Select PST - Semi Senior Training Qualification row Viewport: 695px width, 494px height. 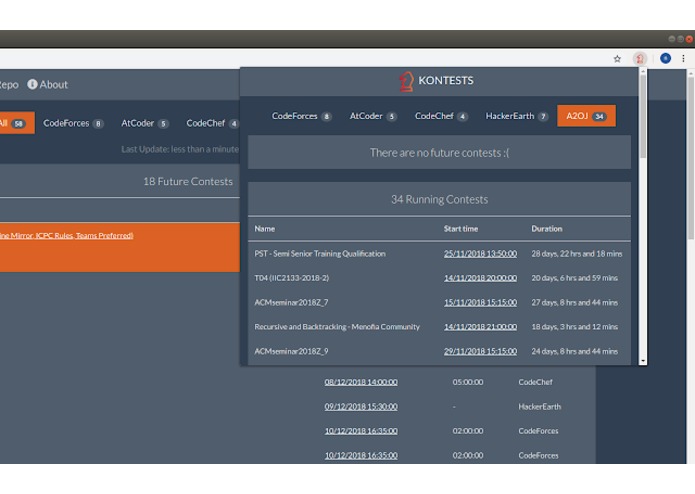pyautogui.click(x=439, y=254)
